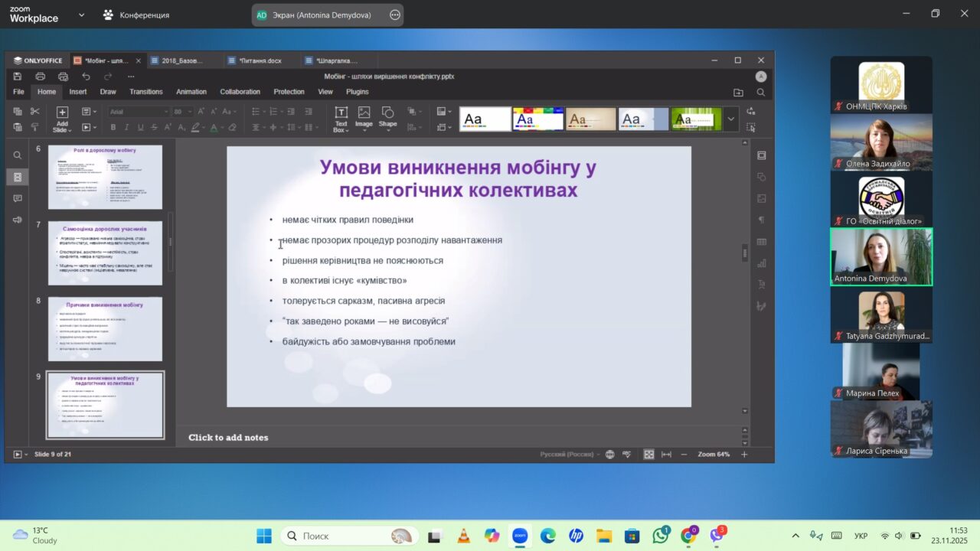Image resolution: width=980 pixels, height=551 pixels.
Task: Click the Cut scissors icon
Action: (x=35, y=112)
